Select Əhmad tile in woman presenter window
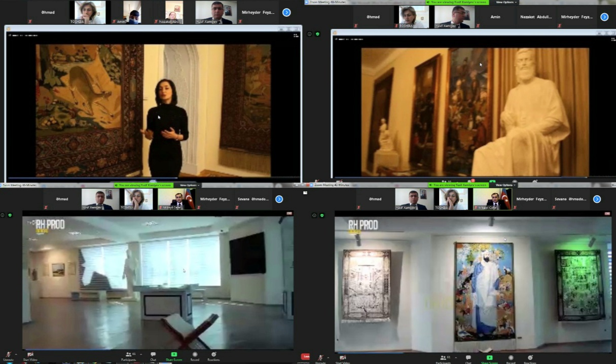Viewport: 616px width, 364px height. point(48,12)
